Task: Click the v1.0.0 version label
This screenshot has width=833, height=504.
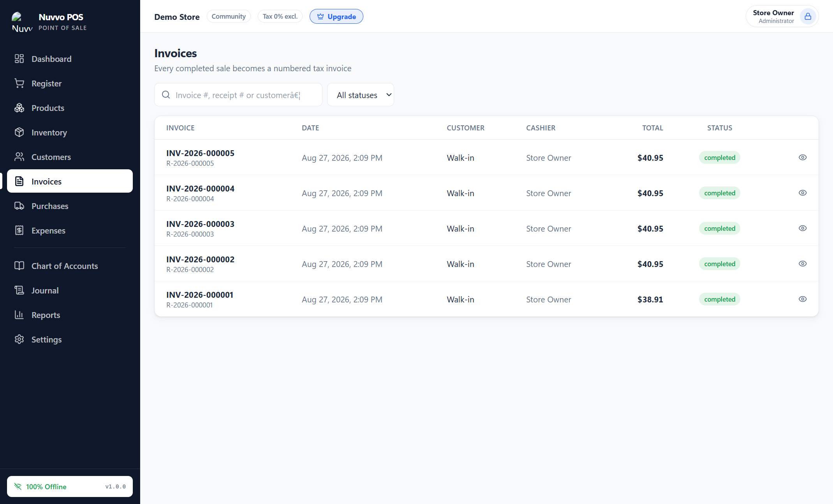Action: coord(116,486)
